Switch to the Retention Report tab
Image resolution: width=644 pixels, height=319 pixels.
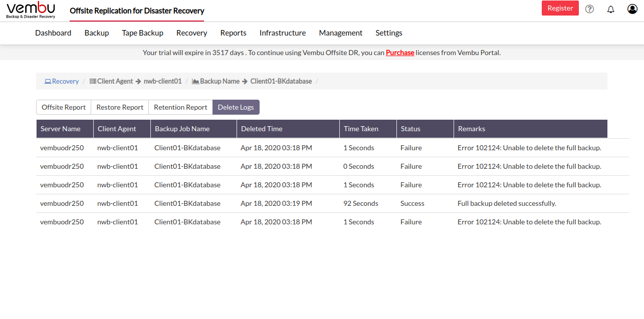180,107
